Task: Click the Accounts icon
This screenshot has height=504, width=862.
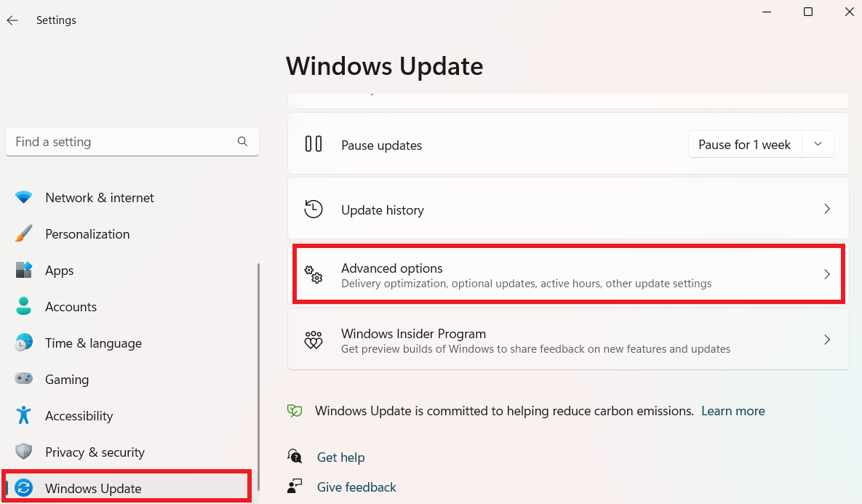Action: coord(24,306)
